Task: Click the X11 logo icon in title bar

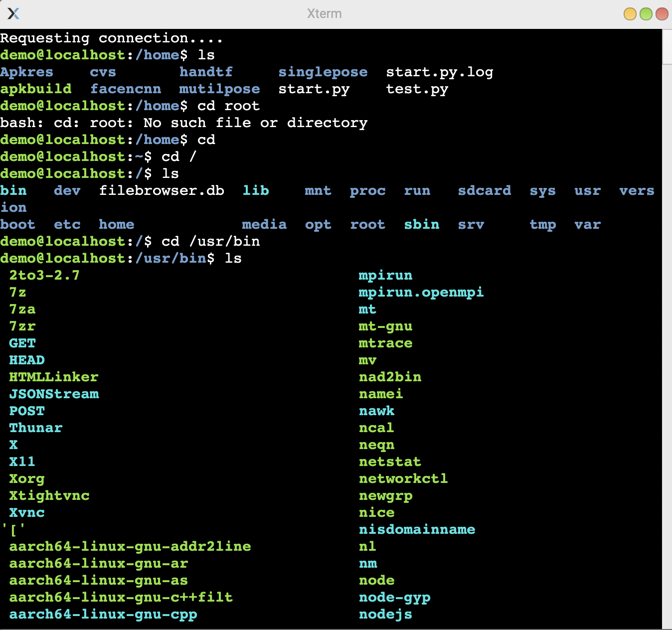Action: tap(13, 13)
